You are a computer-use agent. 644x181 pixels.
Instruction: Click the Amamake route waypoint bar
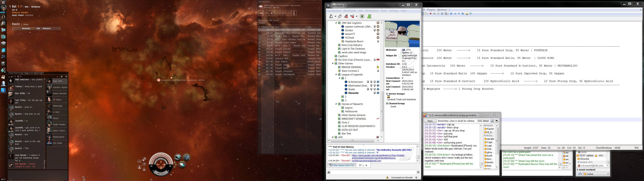[x=37, y=28]
